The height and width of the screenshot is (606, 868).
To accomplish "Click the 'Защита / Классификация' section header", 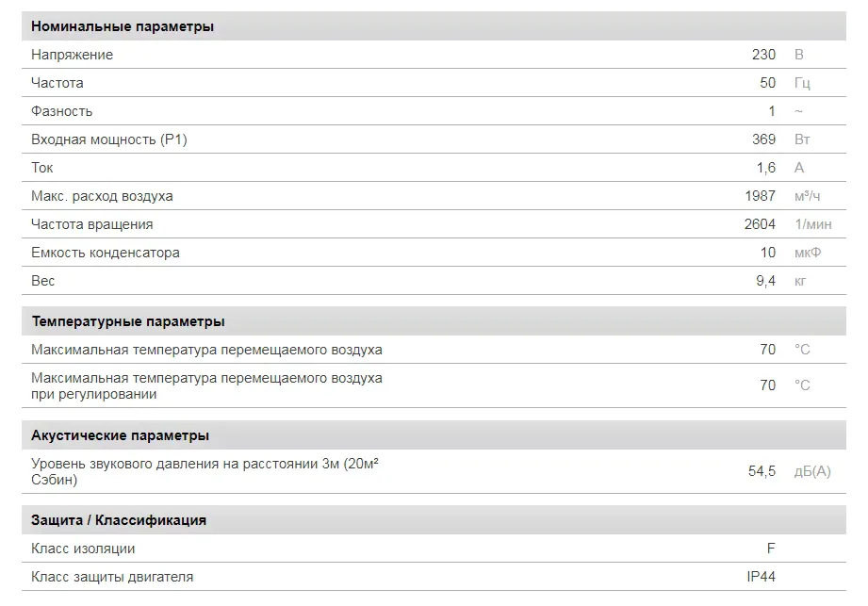I will pos(119,520).
